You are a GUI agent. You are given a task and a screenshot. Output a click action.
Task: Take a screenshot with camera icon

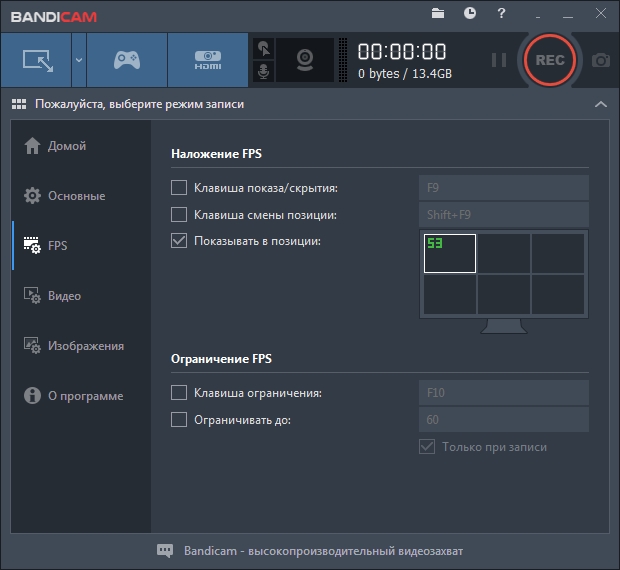(x=600, y=60)
